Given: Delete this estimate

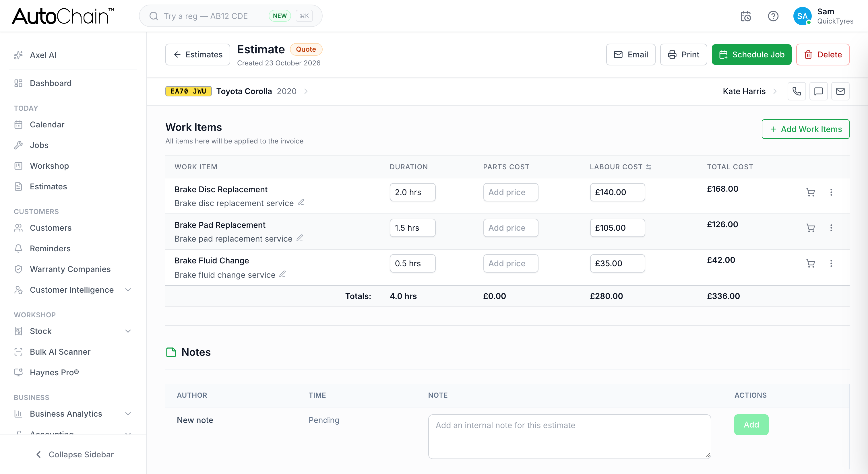Looking at the screenshot, I should point(823,55).
